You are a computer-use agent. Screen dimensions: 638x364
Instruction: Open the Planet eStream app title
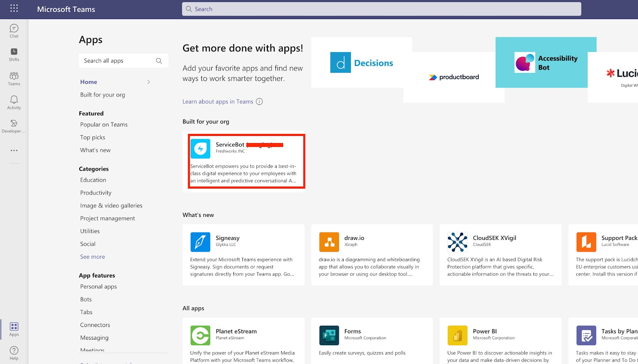pos(236,331)
